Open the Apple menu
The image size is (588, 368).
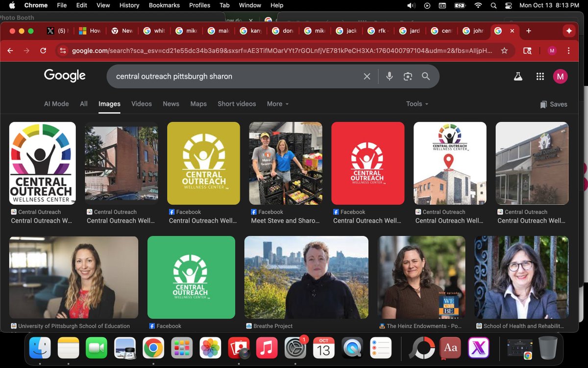(12, 5)
